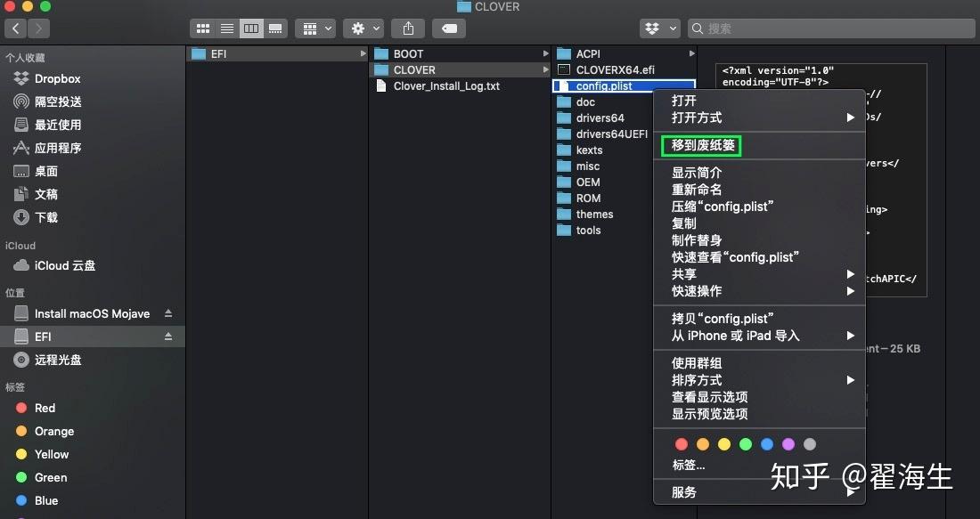Select the BOOT folder

[460, 53]
